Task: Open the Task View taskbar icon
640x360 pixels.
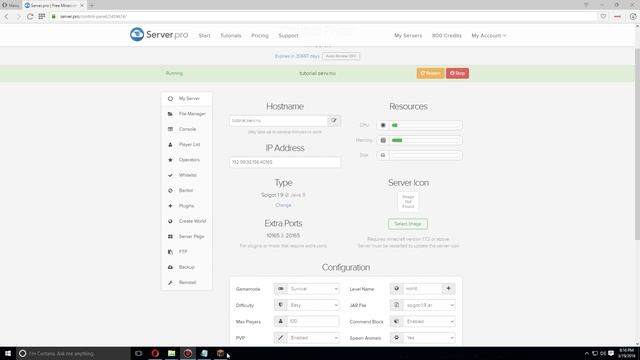Action: click(x=139, y=353)
